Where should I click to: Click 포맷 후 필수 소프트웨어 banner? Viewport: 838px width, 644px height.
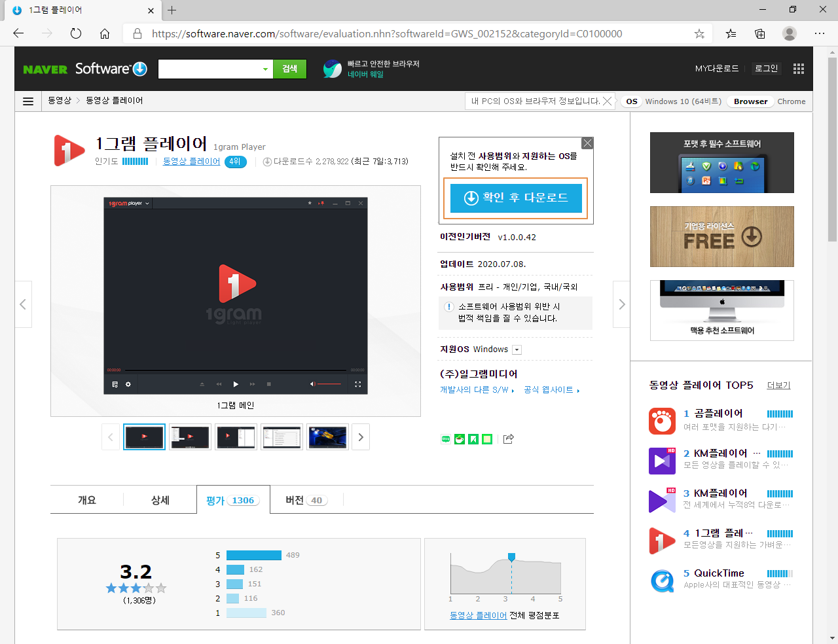[722, 162]
